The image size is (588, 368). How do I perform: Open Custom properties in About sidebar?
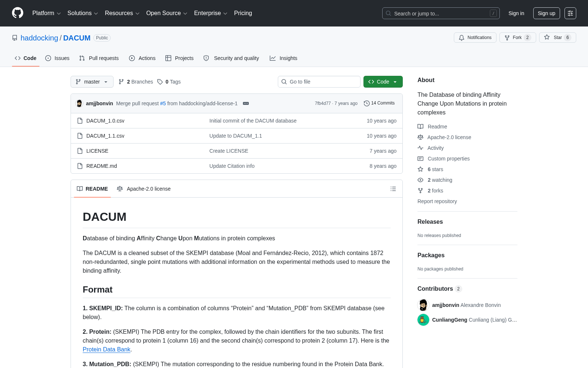444,159
